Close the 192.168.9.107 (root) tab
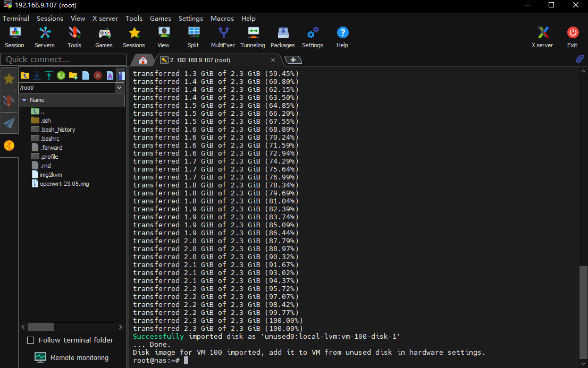Screen dimensions: 588x368 [x=273, y=60]
